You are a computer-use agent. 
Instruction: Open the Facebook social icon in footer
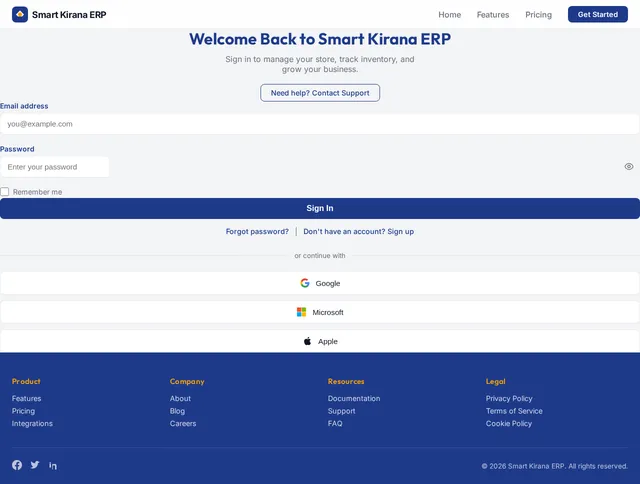(x=17, y=465)
